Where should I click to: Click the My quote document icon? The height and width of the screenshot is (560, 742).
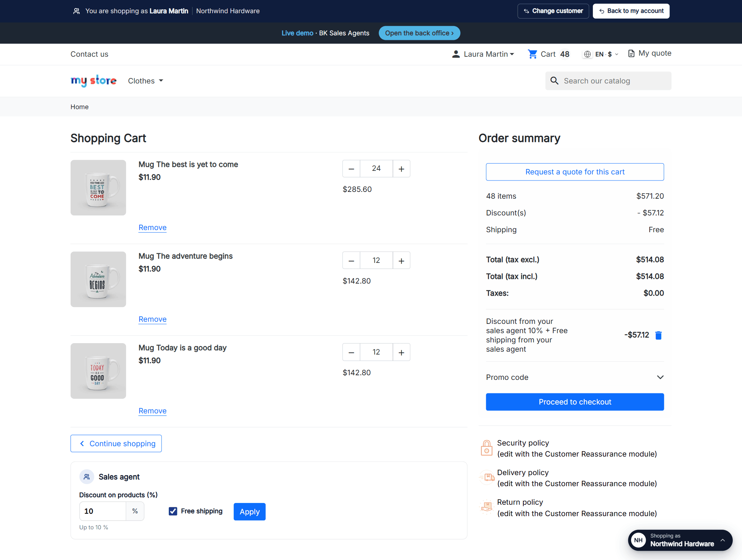coord(631,54)
